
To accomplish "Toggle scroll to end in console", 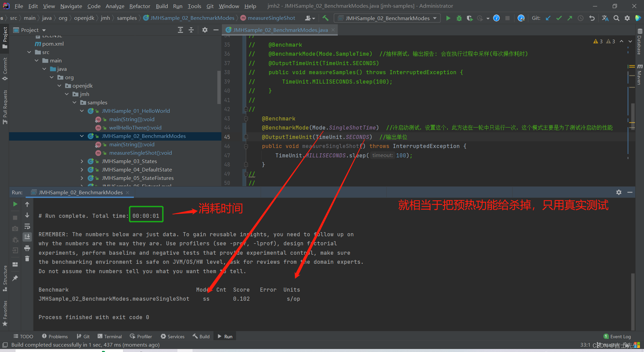I will pyautogui.click(x=27, y=237).
